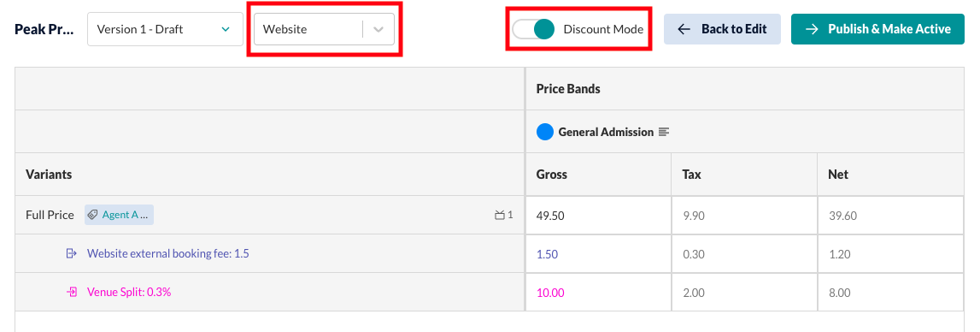Click the channel TV icon on Full Price row
The image size is (980, 332).
point(499,215)
